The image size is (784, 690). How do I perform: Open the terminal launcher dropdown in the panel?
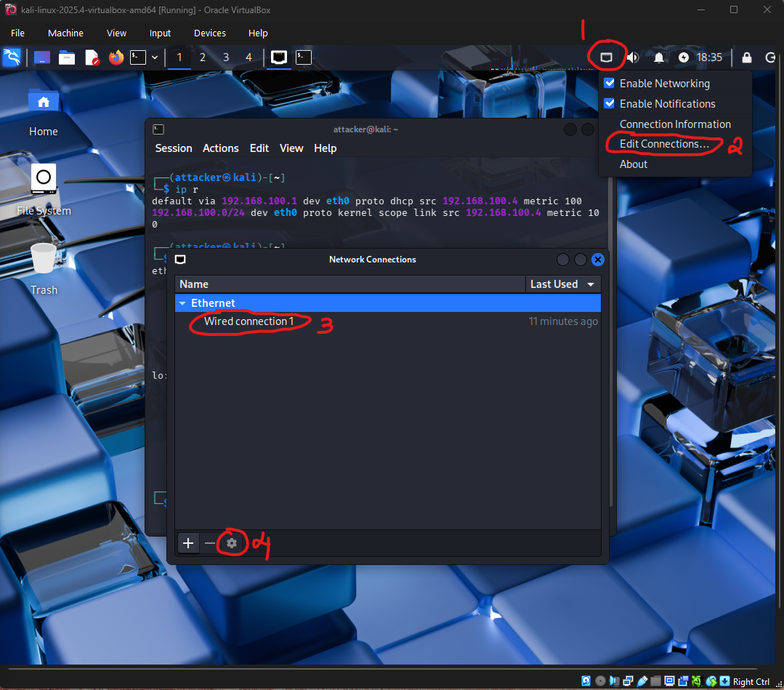(153, 57)
